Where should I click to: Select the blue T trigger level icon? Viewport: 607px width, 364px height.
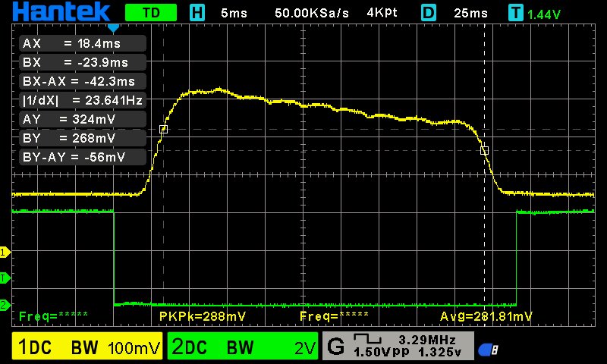pos(516,13)
